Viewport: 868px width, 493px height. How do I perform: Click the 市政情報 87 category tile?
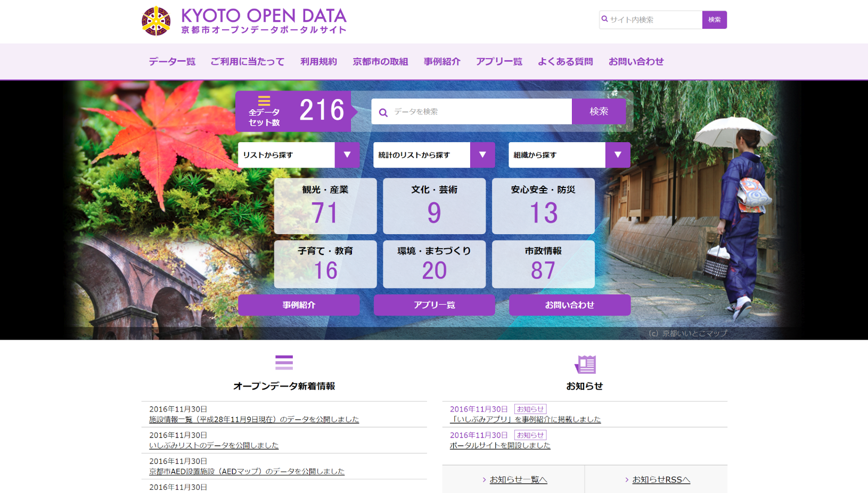543,264
